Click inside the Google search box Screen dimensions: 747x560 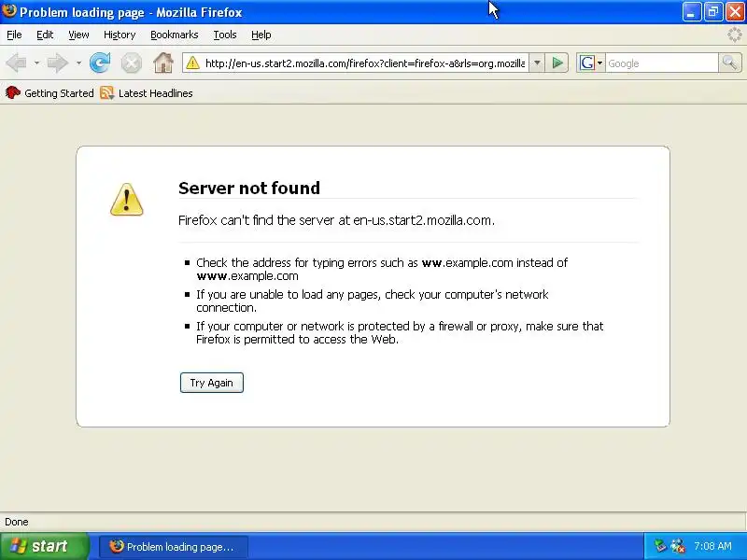[661, 63]
